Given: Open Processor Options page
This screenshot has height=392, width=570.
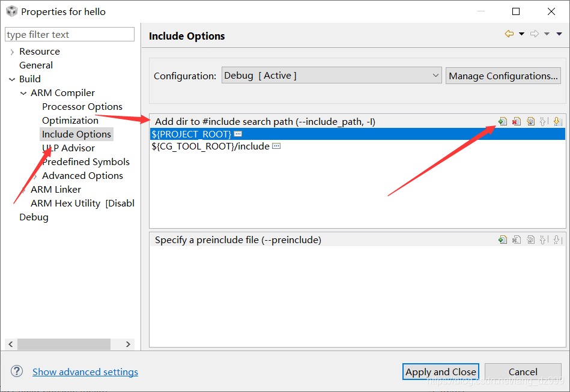Looking at the screenshot, I should [82, 107].
